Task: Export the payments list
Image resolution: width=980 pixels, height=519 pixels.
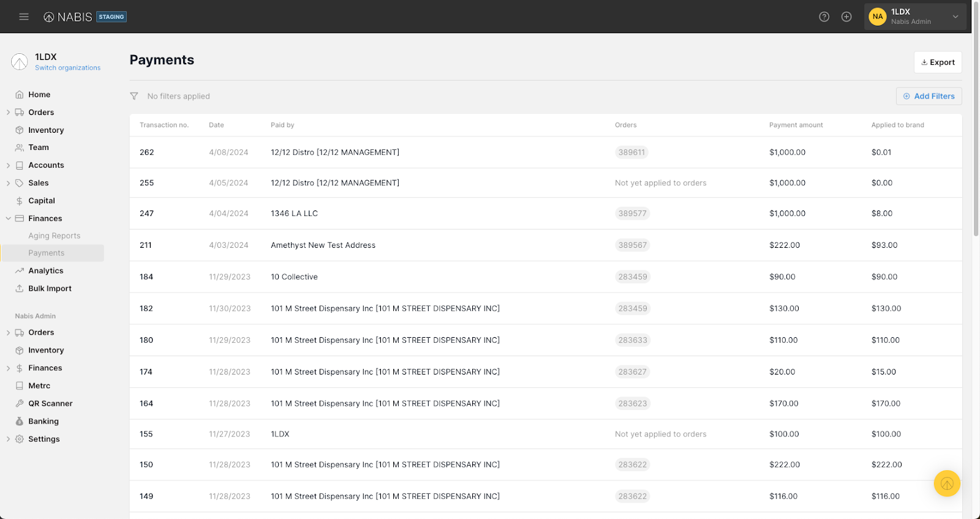Action: coord(937,62)
